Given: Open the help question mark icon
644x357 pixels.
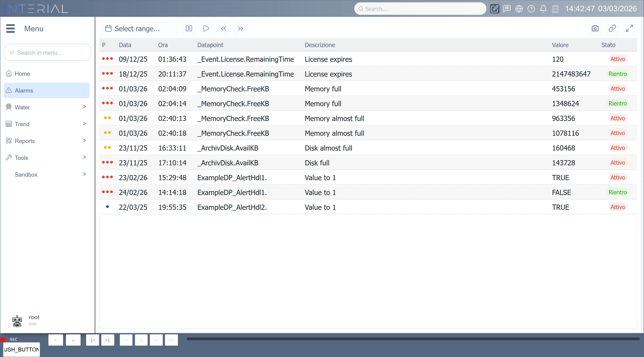Looking at the screenshot, I should click(531, 9).
